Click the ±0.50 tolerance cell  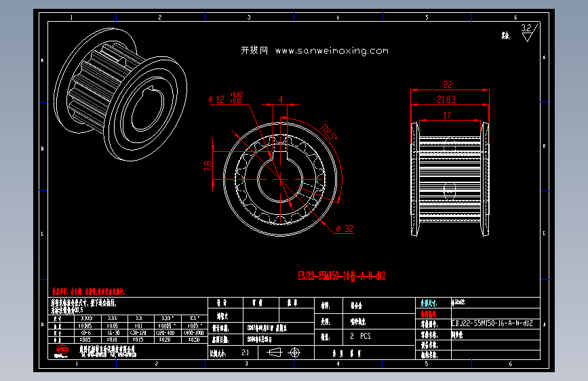(194, 340)
